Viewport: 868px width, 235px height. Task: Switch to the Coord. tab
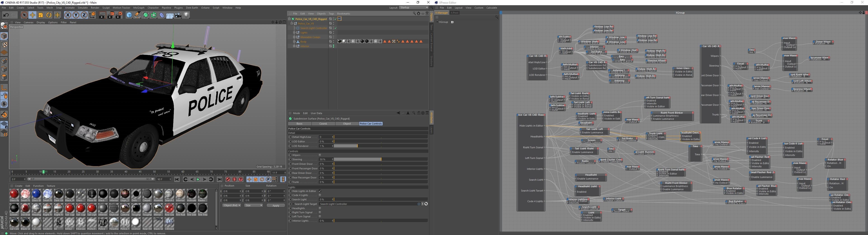pyautogui.click(x=323, y=124)
